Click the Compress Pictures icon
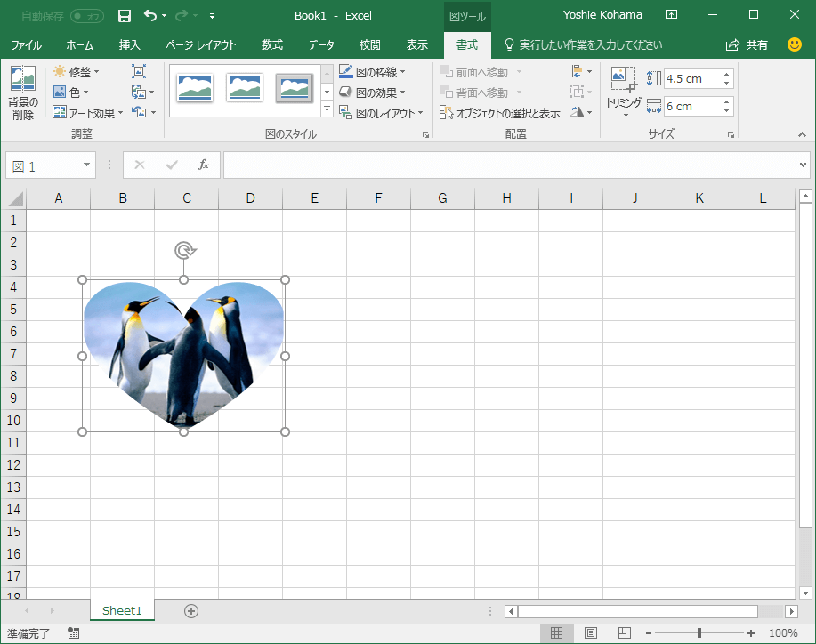 pos(139,71)
